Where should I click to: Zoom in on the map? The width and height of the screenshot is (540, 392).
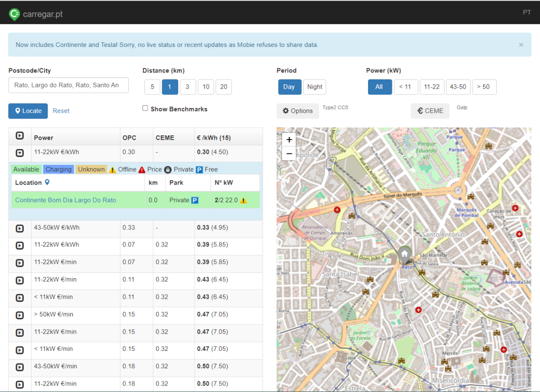point(290,140)
